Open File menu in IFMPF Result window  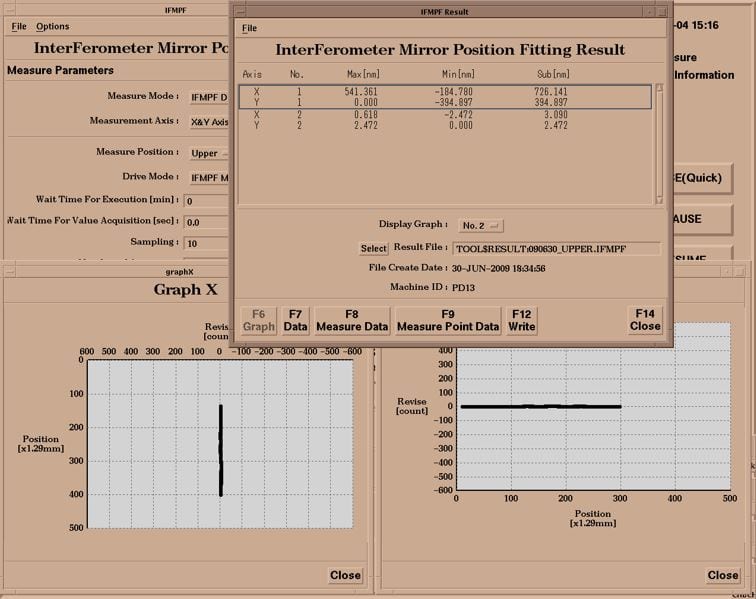[x=249, y=28]
